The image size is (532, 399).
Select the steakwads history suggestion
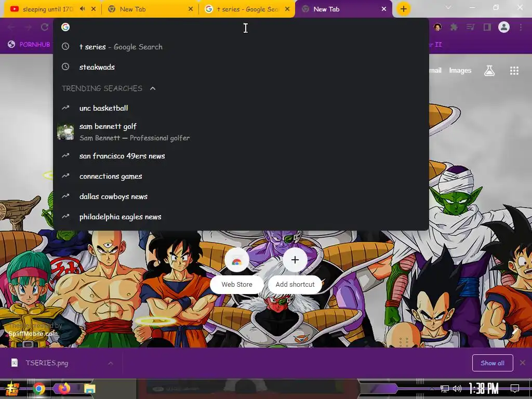[x=241, y=67]
